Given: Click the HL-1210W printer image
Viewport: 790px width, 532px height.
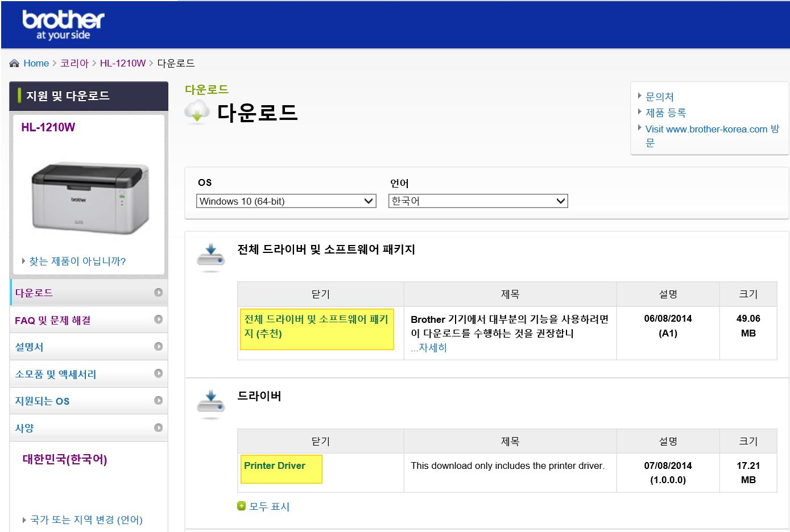Looking at the screenshot, I should [x=90, y=198].
